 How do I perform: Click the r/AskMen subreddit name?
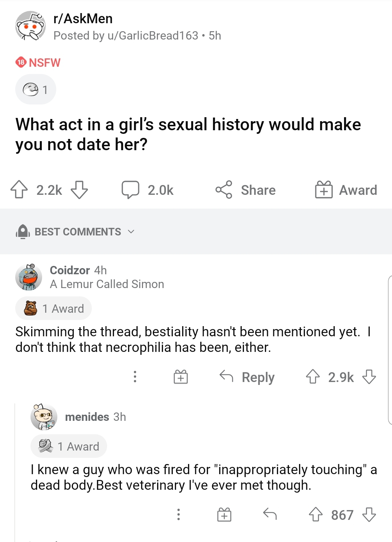(84, 19)
